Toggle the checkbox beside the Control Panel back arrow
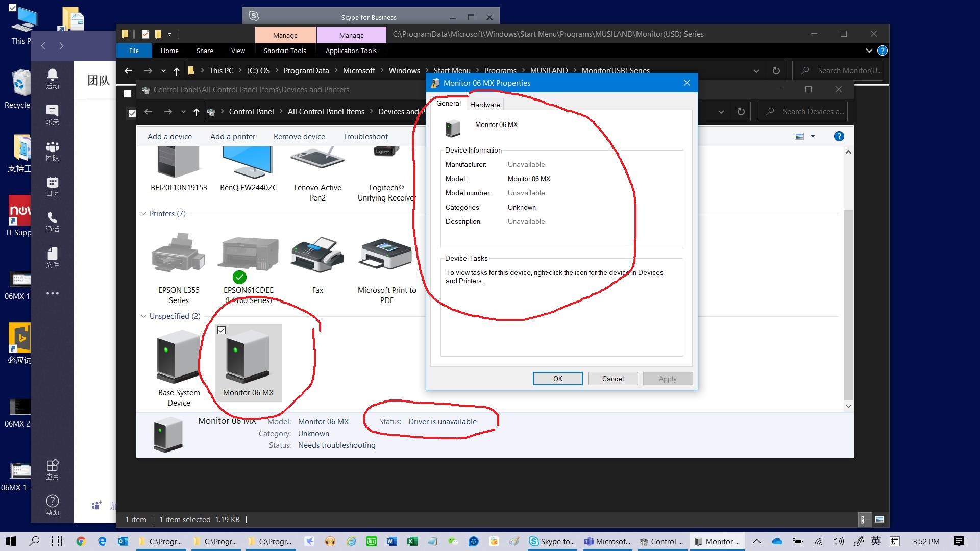This screenshot has height=551, width=980. (132, 113)
